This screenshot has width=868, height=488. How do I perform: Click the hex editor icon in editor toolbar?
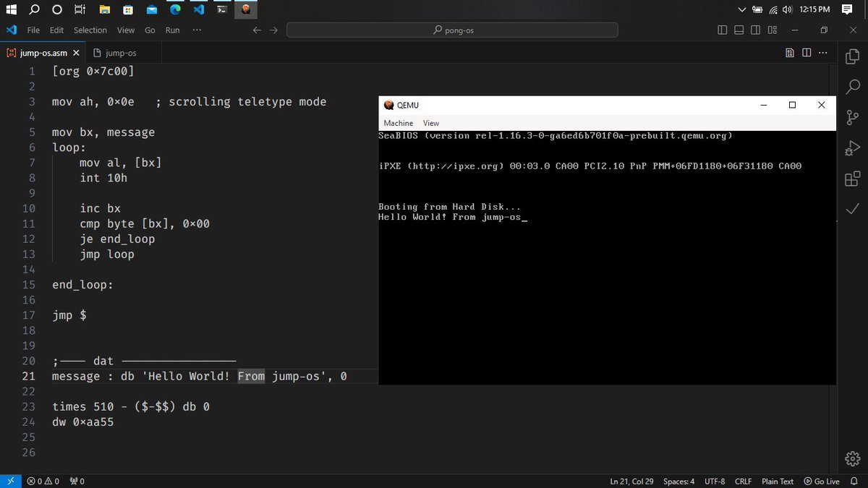tap(790, 53)
